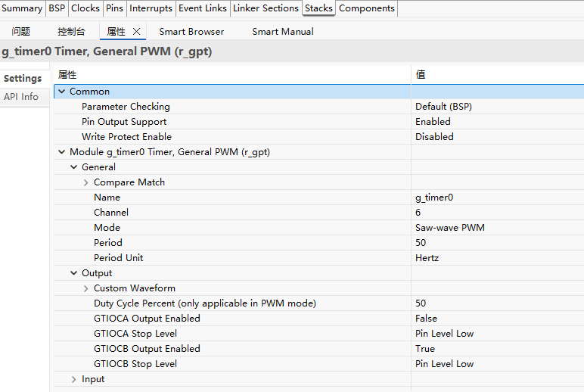Switch to the Pins tab
This screenshot has height=392, width=584.
pyautogui.click(x=114, y=8)
